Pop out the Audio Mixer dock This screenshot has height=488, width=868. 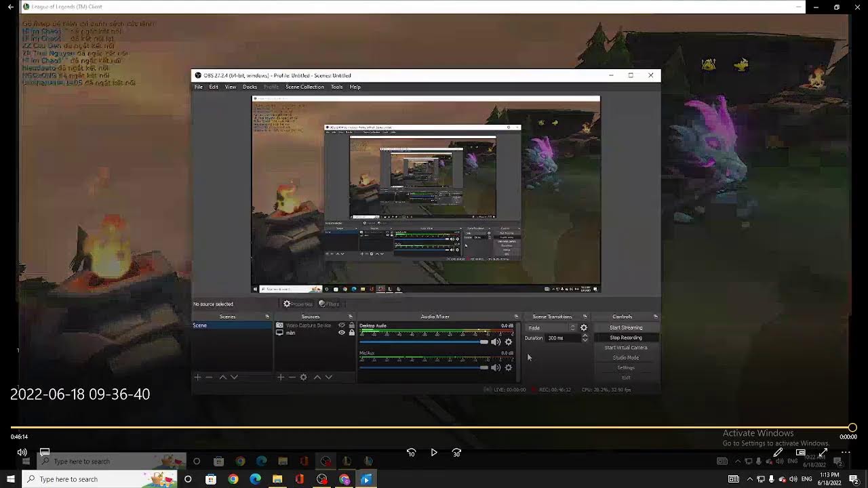pos(516,317)
